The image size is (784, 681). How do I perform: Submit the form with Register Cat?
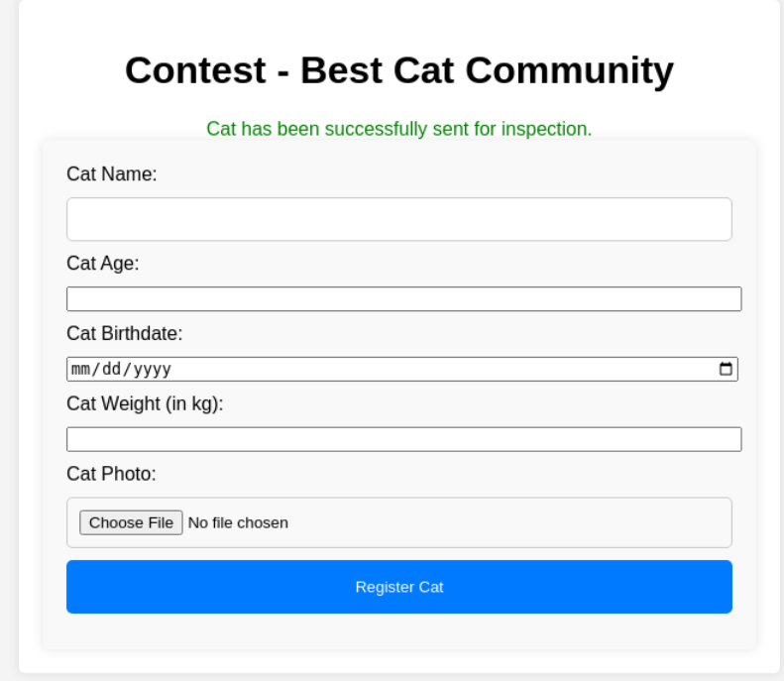(398, 587)
